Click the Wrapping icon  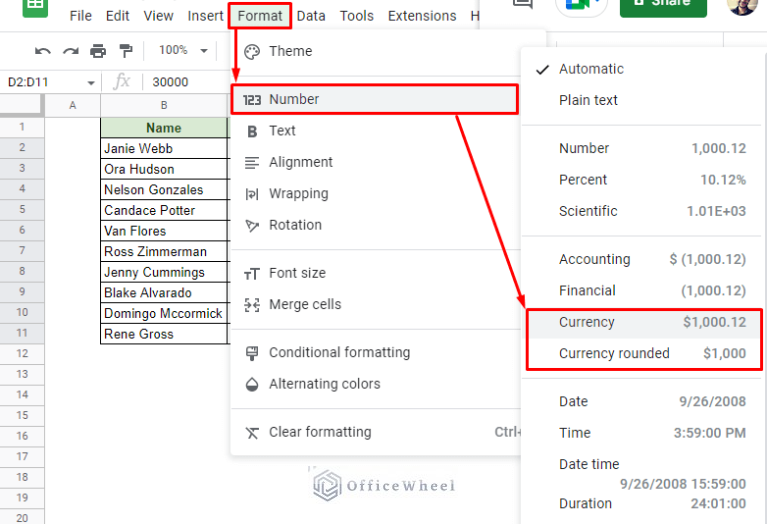pos(252,195)
